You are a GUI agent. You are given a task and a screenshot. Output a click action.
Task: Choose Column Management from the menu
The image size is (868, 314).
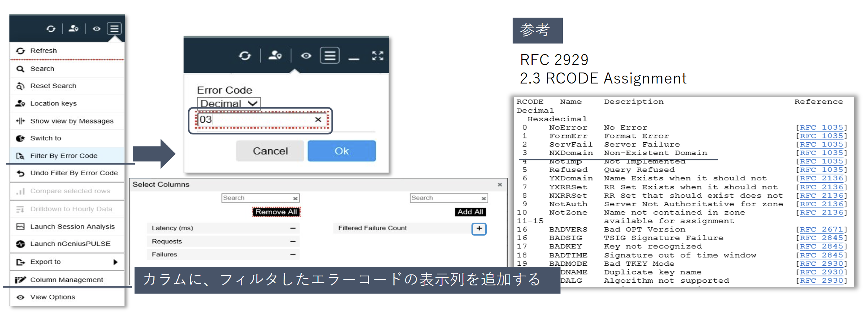coord(67,280)
